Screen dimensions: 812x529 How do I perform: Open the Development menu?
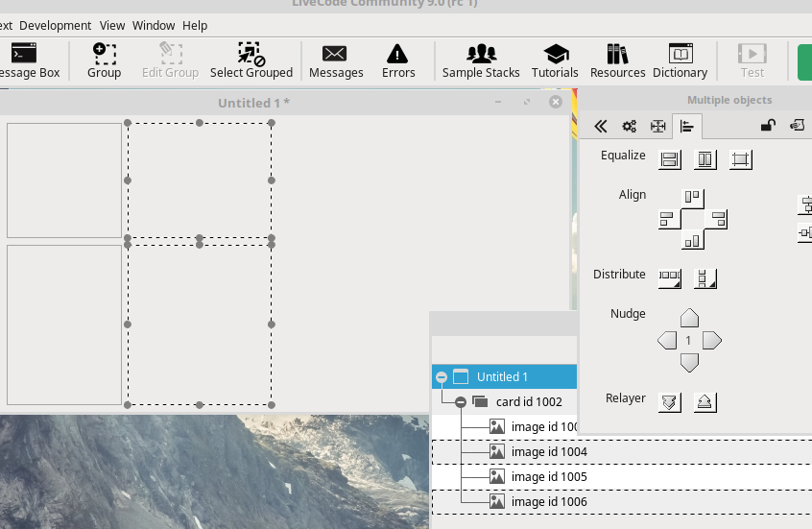tap(55, 26)
